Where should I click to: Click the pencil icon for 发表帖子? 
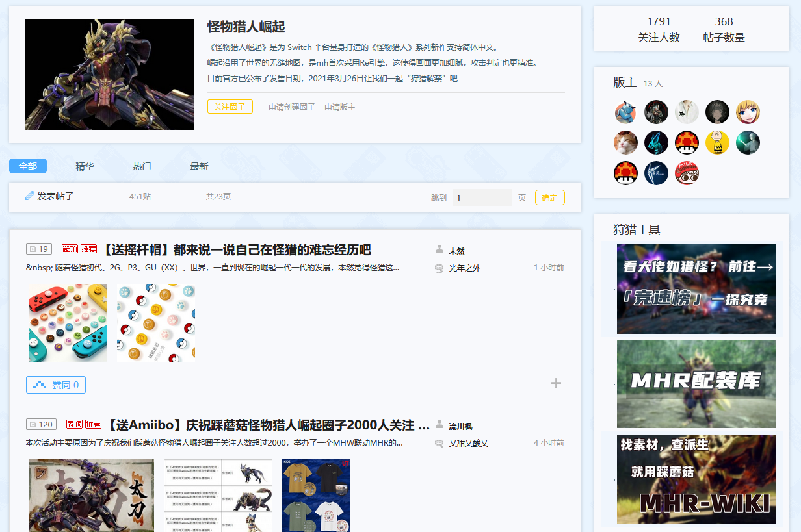click(x=29, y=196)
